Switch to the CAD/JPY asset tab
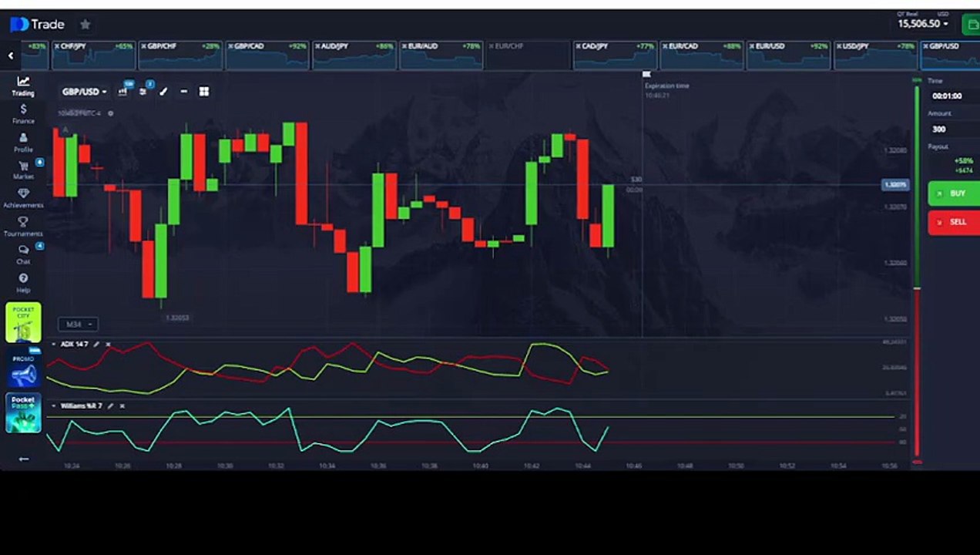Screen dimensions: 980x555 pyautogui.click(x=616, y=55)
